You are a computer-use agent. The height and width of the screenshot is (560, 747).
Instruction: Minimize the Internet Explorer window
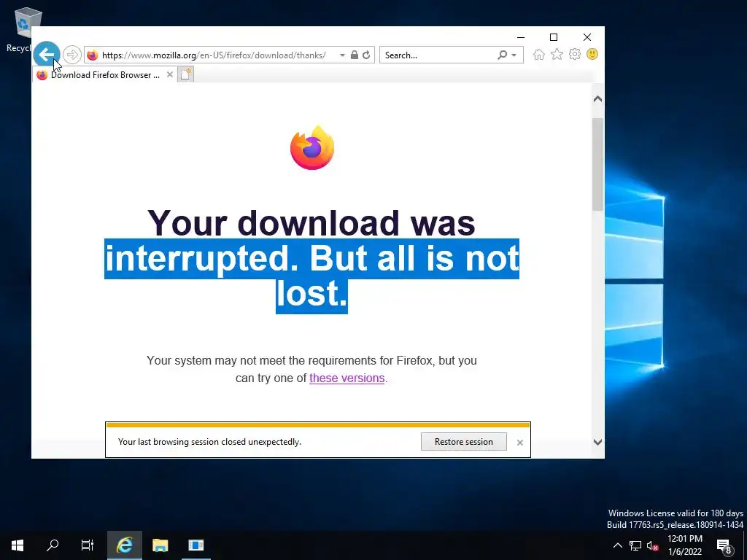click(521, 37)
